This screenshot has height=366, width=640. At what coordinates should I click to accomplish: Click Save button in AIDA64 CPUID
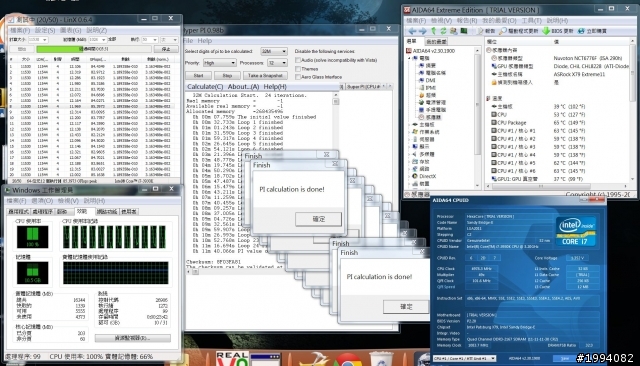[565, 358]
